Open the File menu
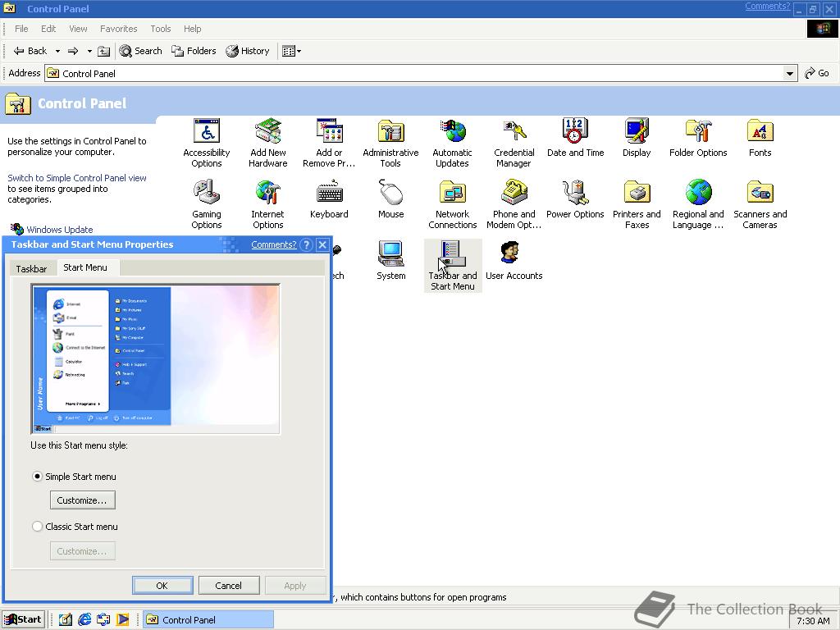This screenshot has height=630, width=840. pos(21,29)
